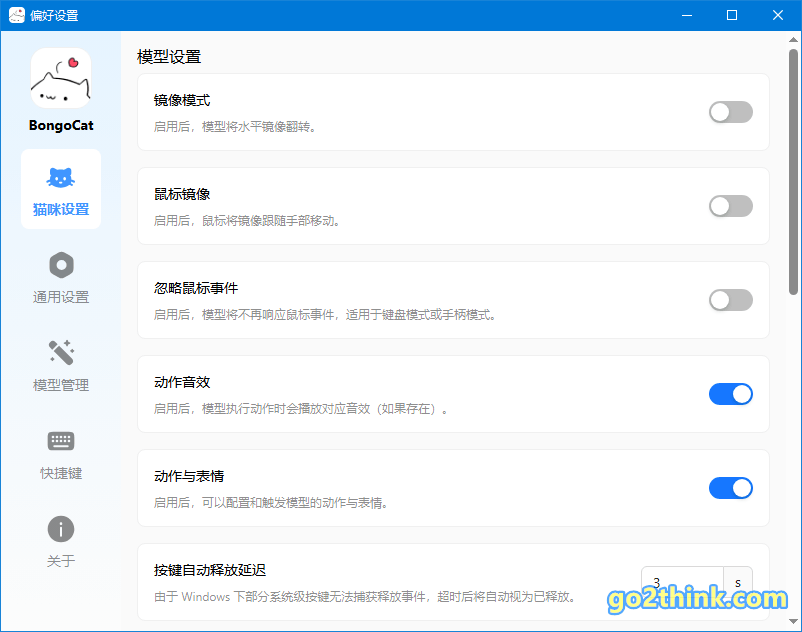Click the 动作与表情 title text
This screenshot has width=802, height=632.
[x=189, y=477]
